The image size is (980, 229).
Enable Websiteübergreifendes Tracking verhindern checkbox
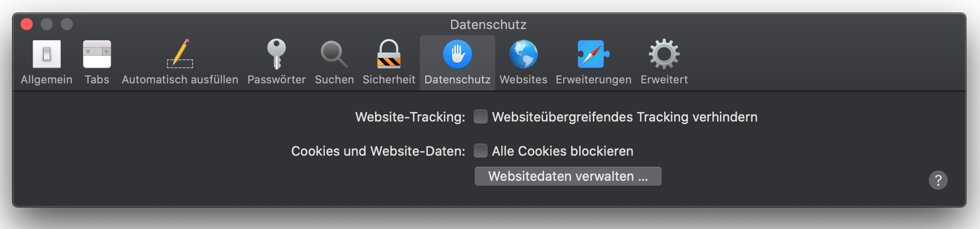pos(481,117)
